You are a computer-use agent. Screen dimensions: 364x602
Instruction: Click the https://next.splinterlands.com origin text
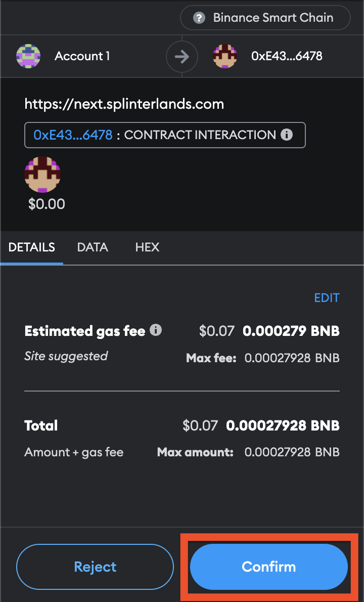tap(124, 104)
